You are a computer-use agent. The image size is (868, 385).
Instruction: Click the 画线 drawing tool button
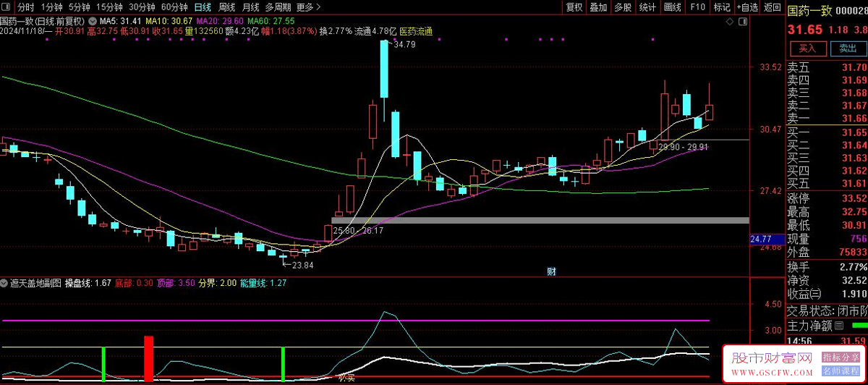tap(672, 7)
